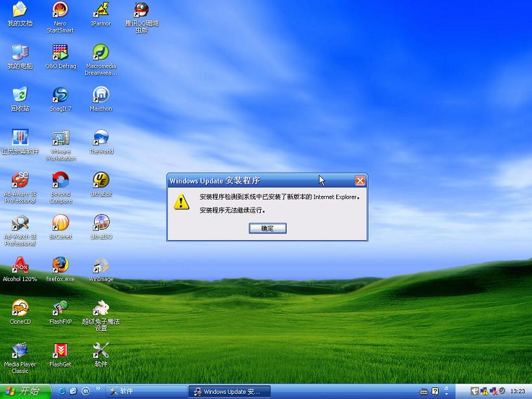Select the 我的电脑 desktop icon
This screenshot has height=399, width=532.
coord(20,57)
